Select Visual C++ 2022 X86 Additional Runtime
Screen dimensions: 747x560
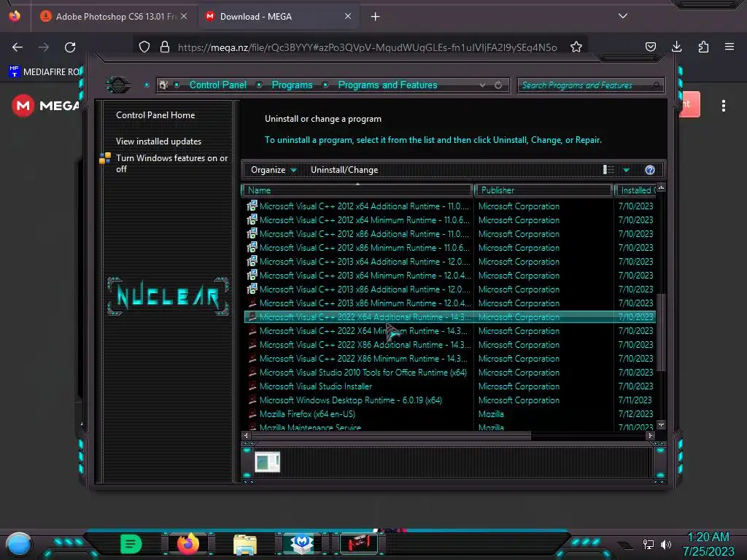coord(449,344)
